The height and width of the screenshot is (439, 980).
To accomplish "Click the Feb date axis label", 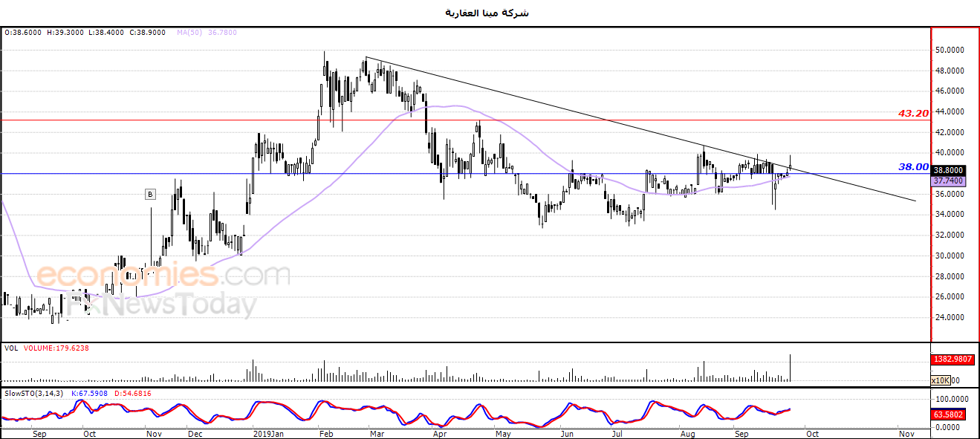I will (x=326, y=433).
